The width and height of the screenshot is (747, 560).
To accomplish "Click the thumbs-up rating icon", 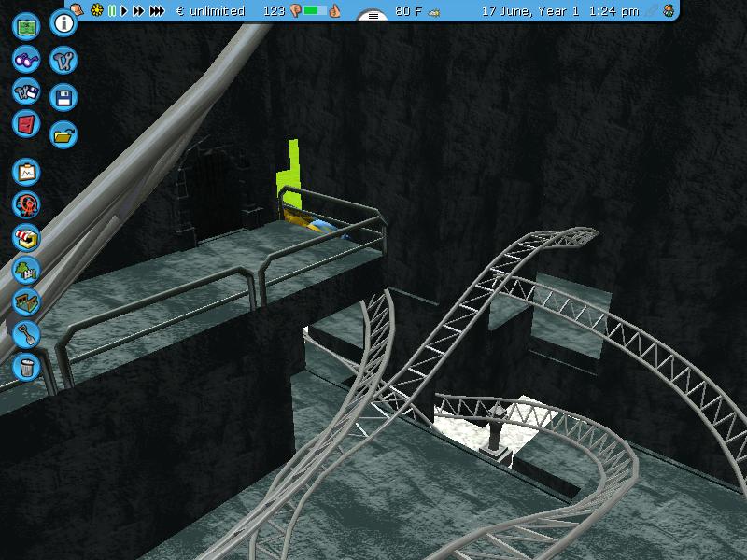I will coord(335,10).
